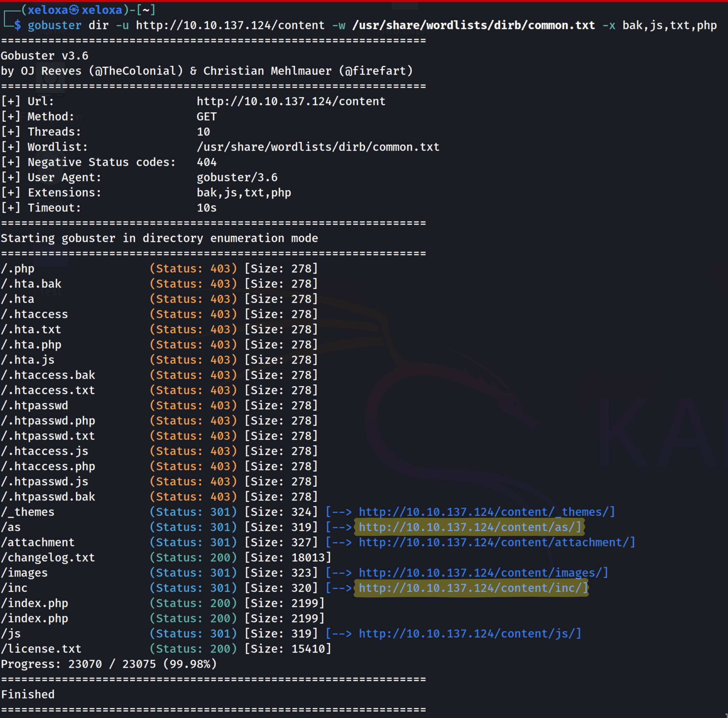The image size is (728, 718).
Task: Click the extensions list bak,js,txt,php in command
Action: [669, 25]
